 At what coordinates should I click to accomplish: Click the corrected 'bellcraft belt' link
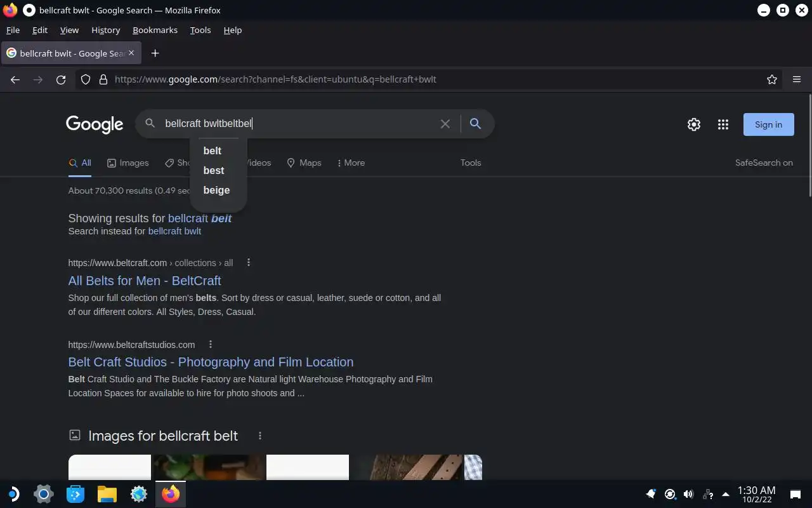[200, 218]
